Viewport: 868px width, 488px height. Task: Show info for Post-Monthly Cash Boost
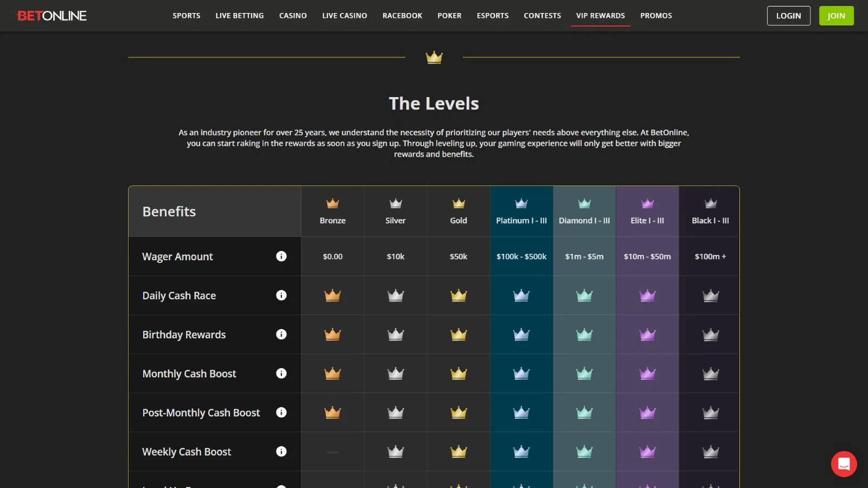tap(281, 413)
